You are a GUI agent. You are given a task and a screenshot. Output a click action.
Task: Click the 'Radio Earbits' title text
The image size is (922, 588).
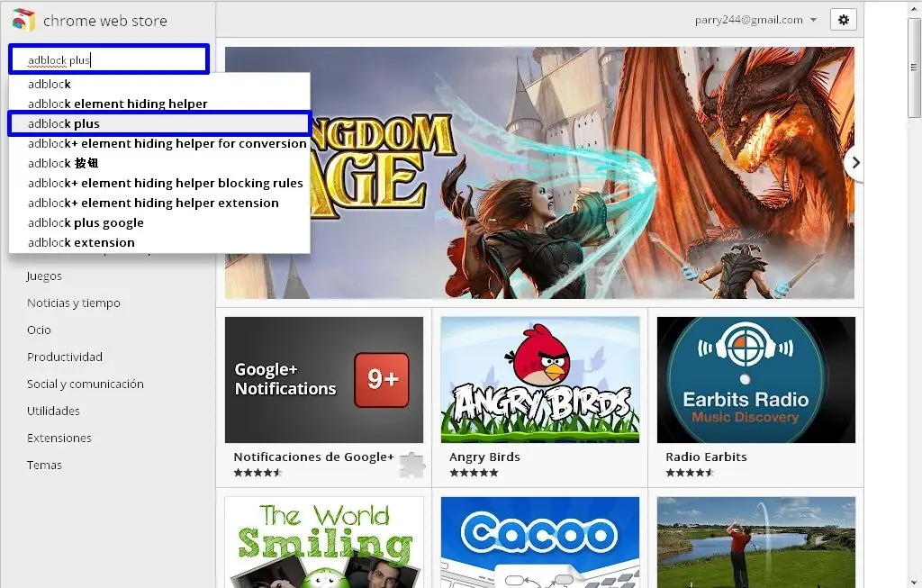(706, 457)
